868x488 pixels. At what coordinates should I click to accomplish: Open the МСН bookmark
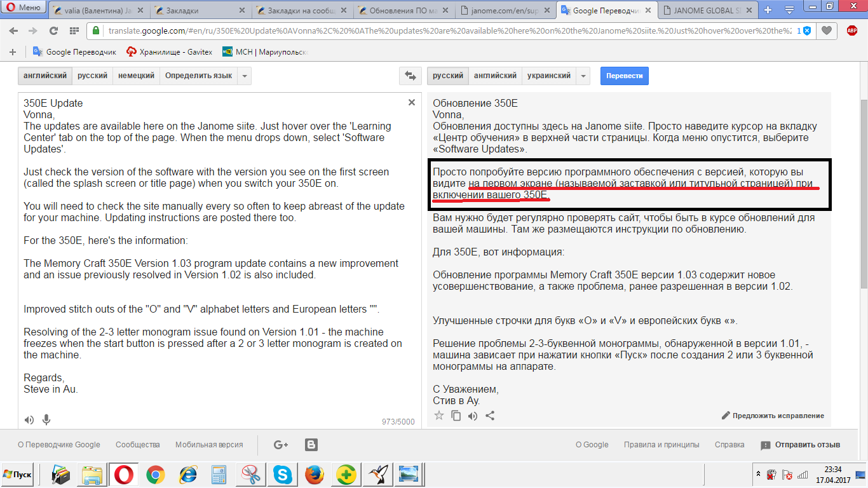265,52
